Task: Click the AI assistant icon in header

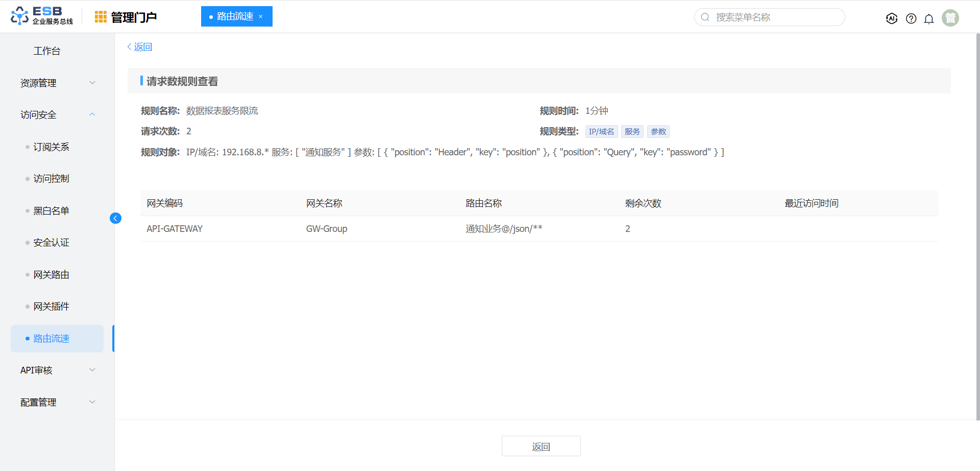Action: (892, 18)
